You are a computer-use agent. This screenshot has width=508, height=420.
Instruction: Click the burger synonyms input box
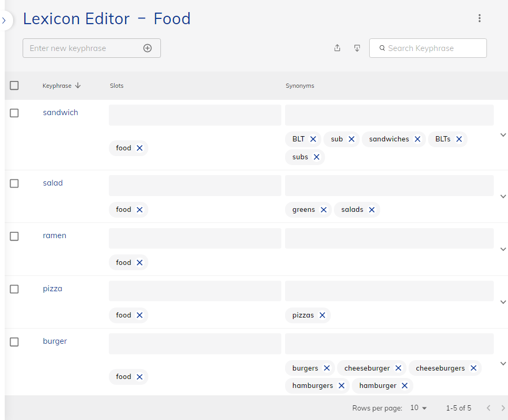(x=390, y=344)
